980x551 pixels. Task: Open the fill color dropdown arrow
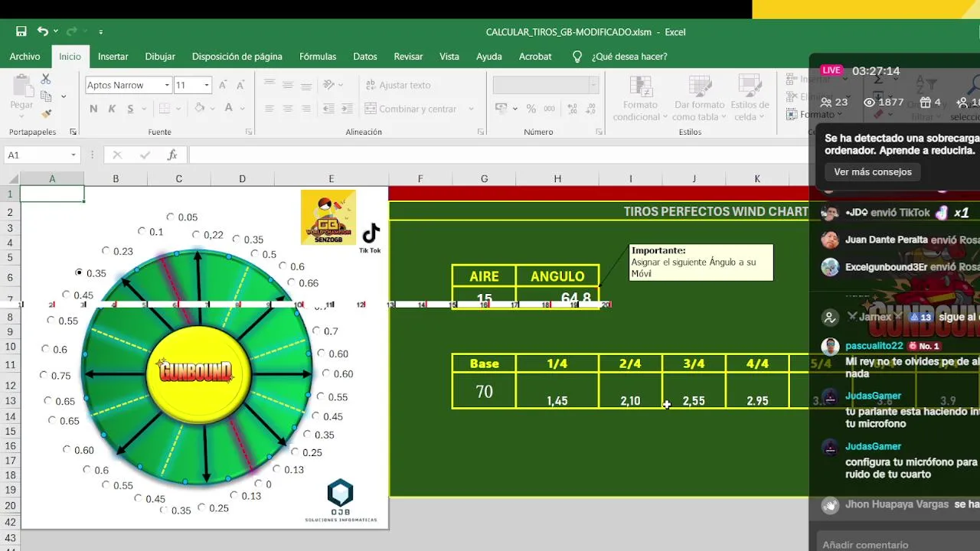[x=213, y=109]
